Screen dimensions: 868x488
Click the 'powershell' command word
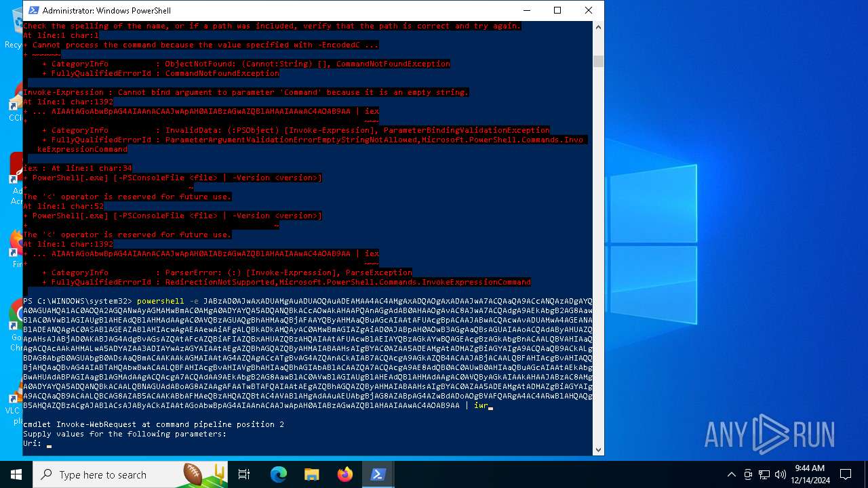pyautogui.click(x=160, y=301)
